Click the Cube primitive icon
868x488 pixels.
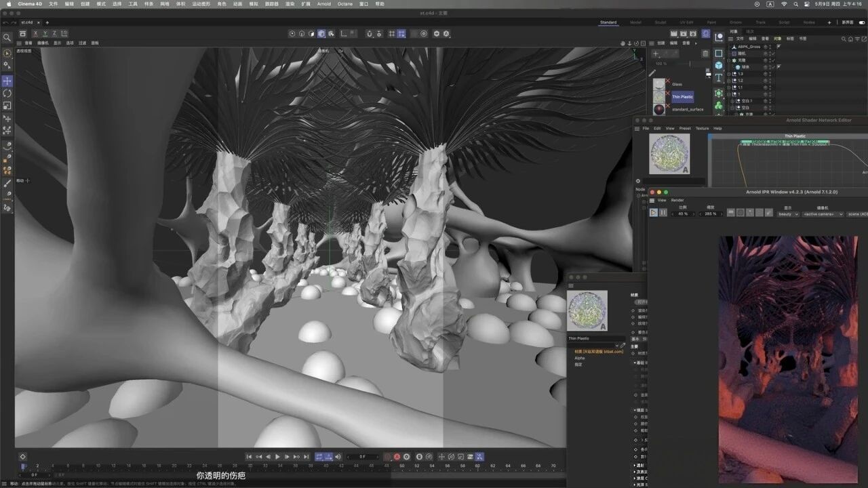[719, 65]
